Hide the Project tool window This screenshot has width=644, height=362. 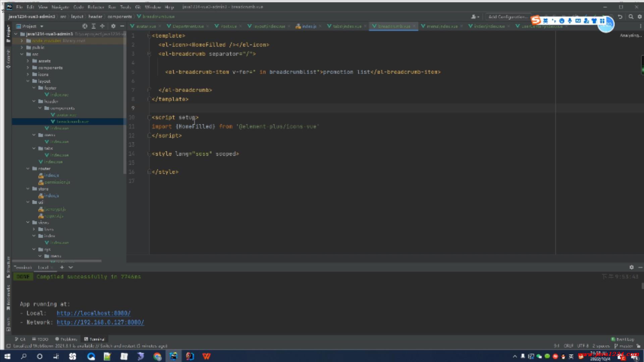pyautogui.click(x=122, y=26)
